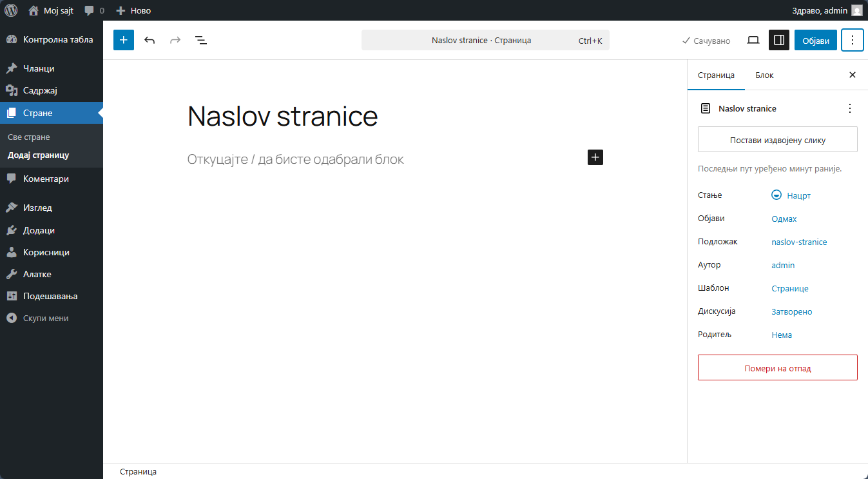Image resolution: width=868 pixels, height=479 pixels.
Task: Redo the last change
Action: (x=175, y=39)
